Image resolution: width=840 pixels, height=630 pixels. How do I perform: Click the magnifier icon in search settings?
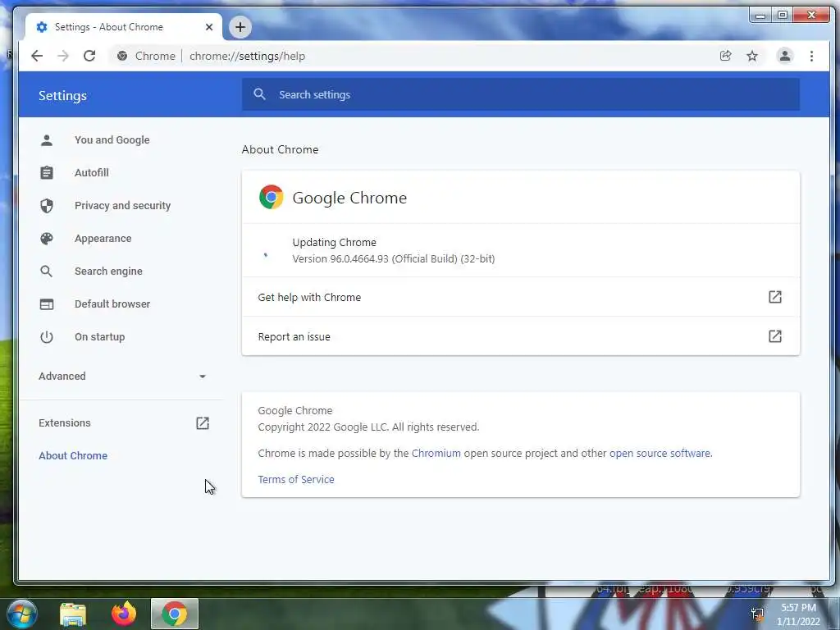260,94
